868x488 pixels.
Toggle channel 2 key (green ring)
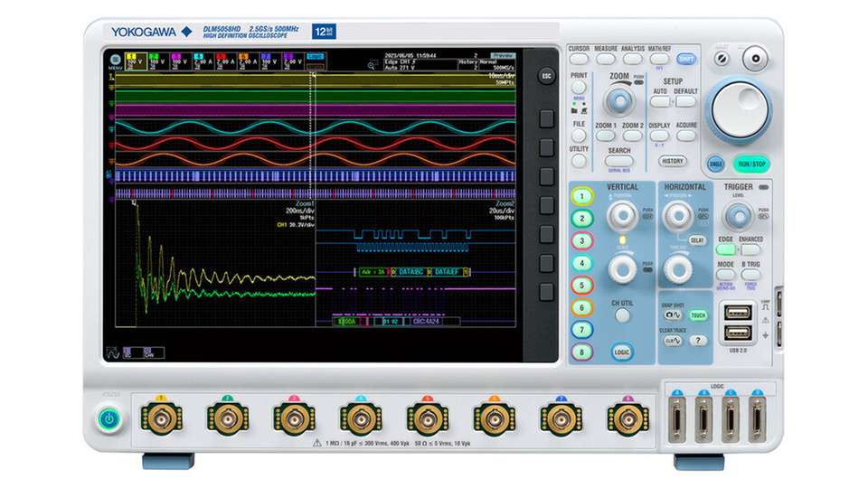(x=581, y=219)
